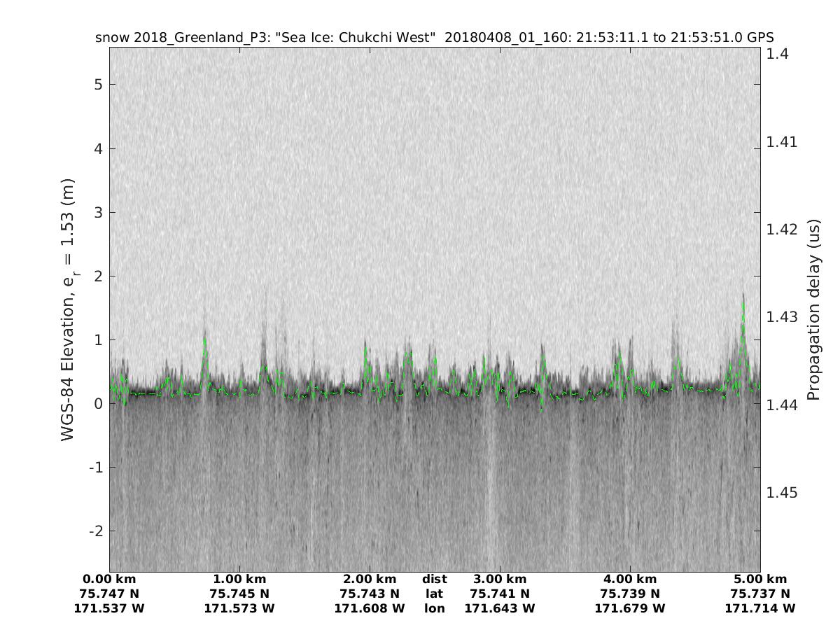This screenshot has height=630, width=840.
Task: Click the 3.00 km distance label
Action: pyautogui.click(x=500, y=579)
